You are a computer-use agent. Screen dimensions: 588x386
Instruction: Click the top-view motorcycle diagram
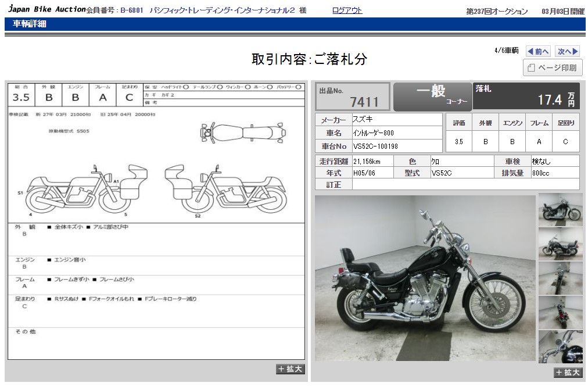click(243, 133)
